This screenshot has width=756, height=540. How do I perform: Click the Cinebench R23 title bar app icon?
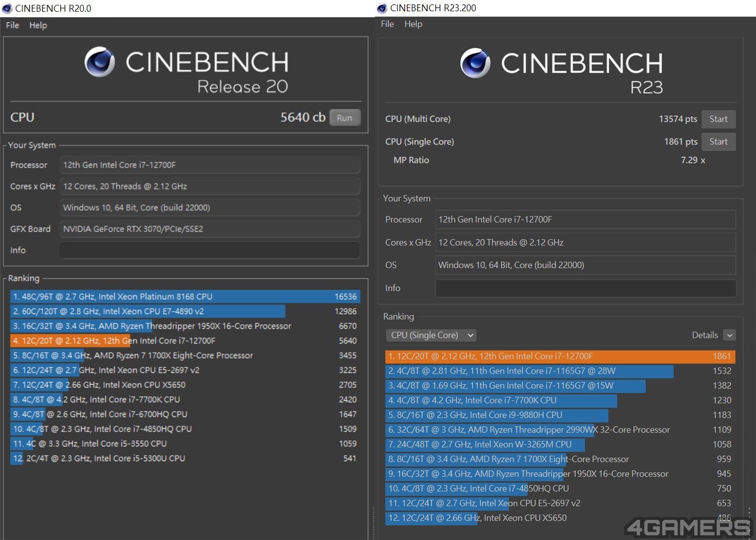pyautogui.click(x=382, y=8)
